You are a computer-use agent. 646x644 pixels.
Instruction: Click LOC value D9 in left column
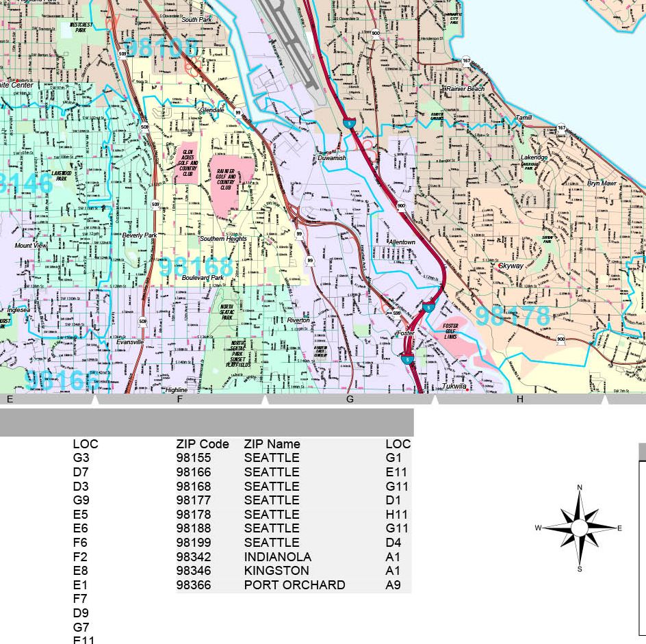click(x=81, y=613)
